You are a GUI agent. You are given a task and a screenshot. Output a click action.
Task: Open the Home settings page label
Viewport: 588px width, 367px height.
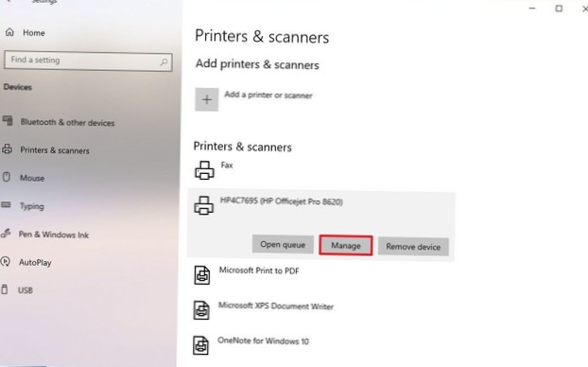(34, 33)
